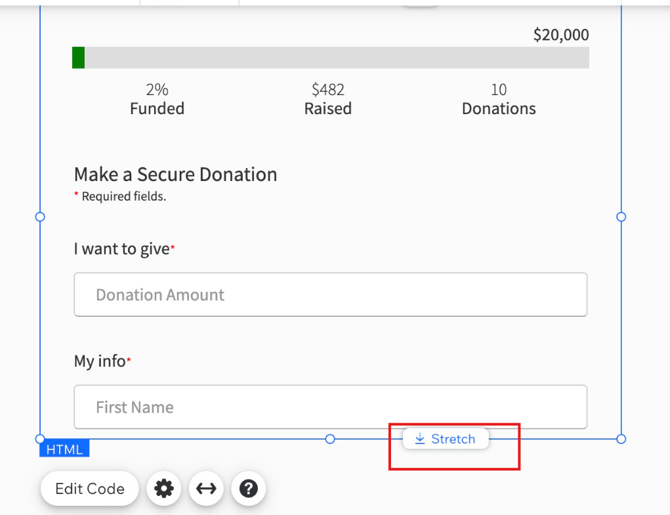Click the Make a Secure Donation heading
The height and width of the screenshot is (515, 670).
(x=175, y=174)
